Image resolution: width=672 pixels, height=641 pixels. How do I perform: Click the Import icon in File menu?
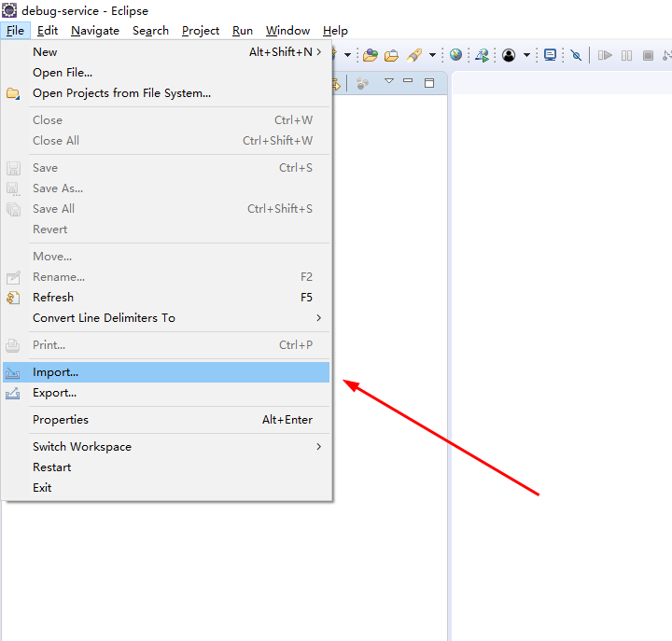click(x=12, y=373)
